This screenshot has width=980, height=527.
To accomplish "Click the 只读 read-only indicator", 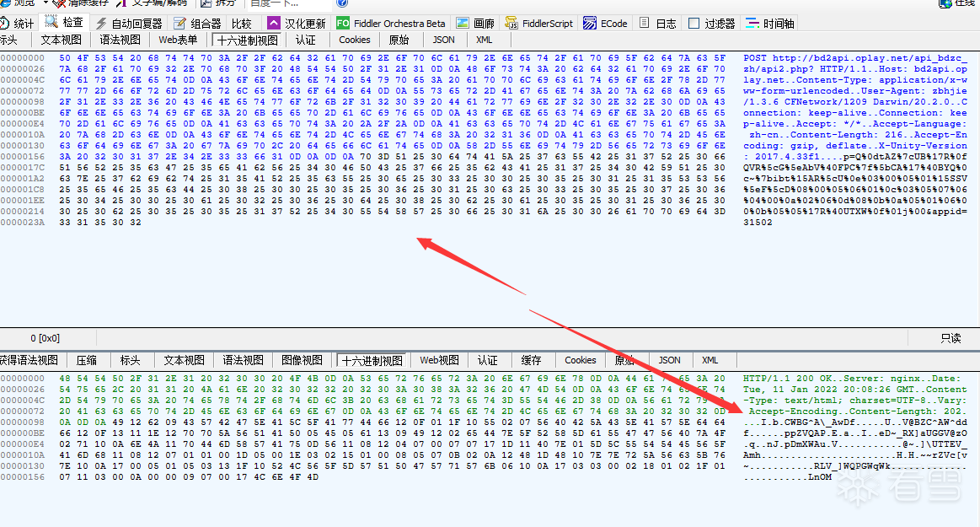I will coord(951,338).
